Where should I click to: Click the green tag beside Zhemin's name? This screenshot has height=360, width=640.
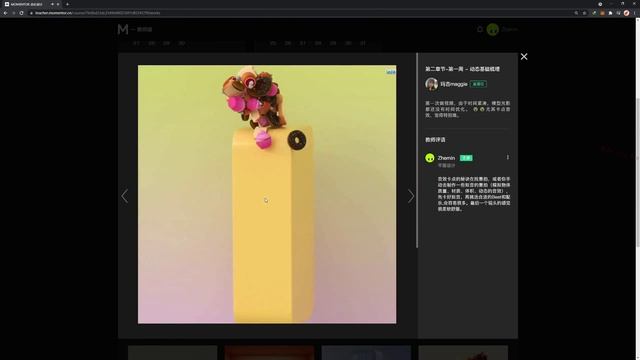pyautogui.click(x=466, y=158)
